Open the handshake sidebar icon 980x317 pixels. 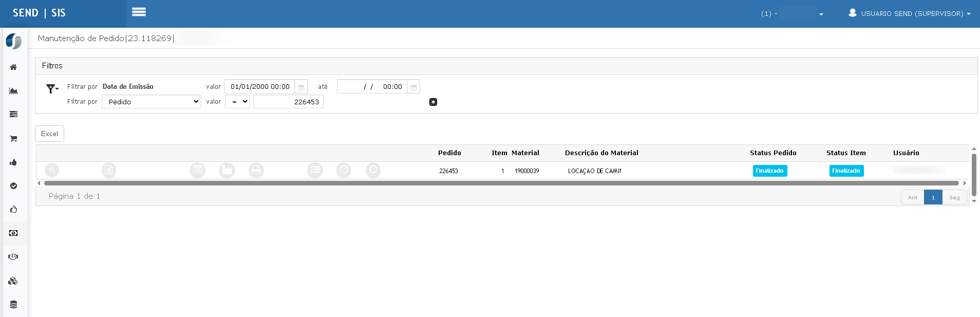13,257
